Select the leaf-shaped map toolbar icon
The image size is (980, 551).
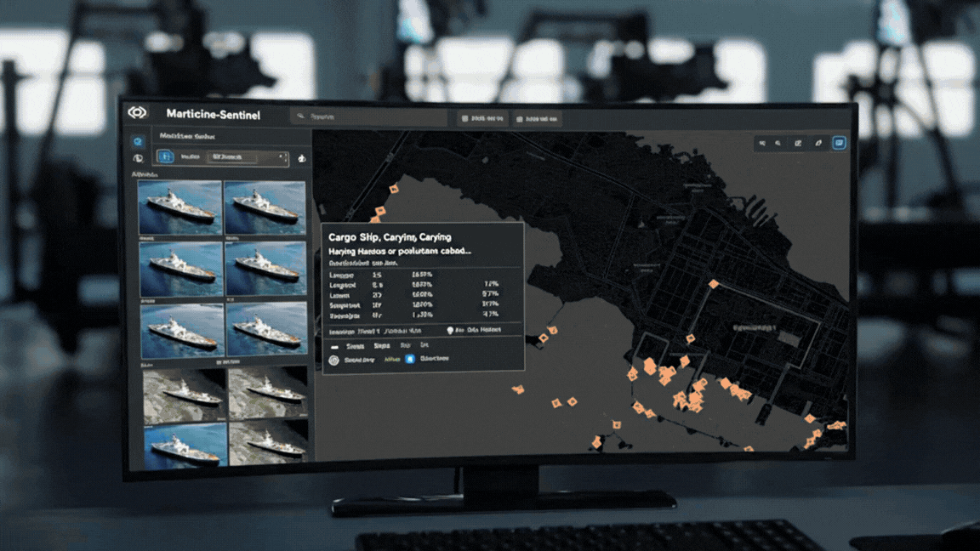pos(818,144)
